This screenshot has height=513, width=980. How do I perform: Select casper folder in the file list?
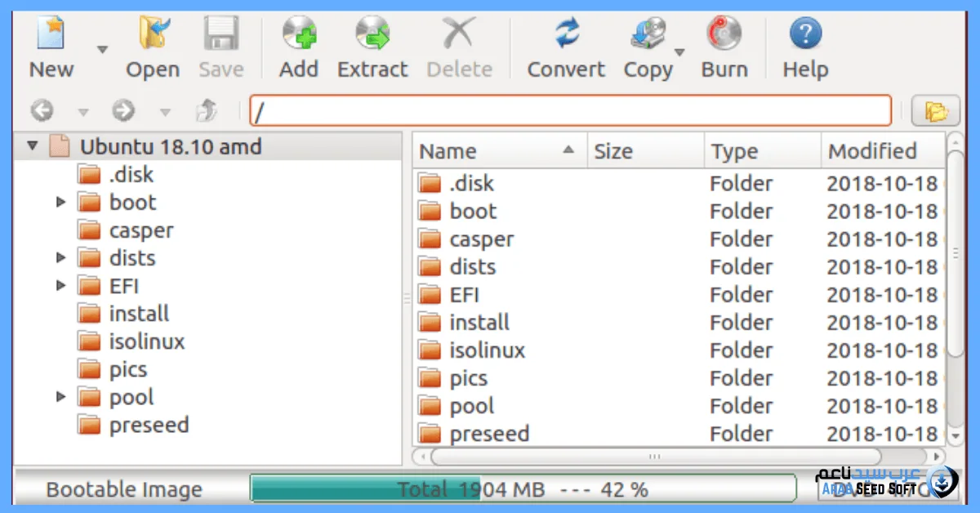tap(481, 239)
